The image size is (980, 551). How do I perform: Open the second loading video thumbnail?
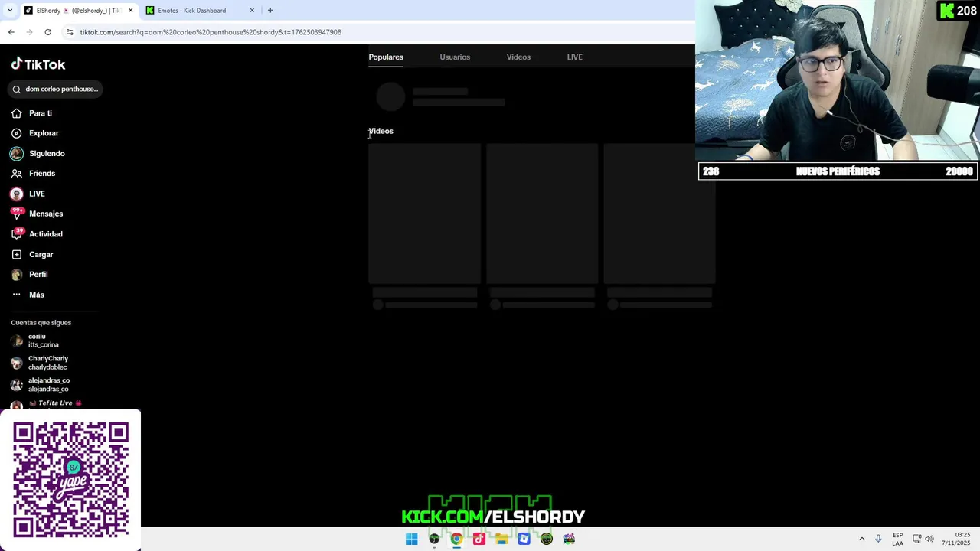pos(542,214)
